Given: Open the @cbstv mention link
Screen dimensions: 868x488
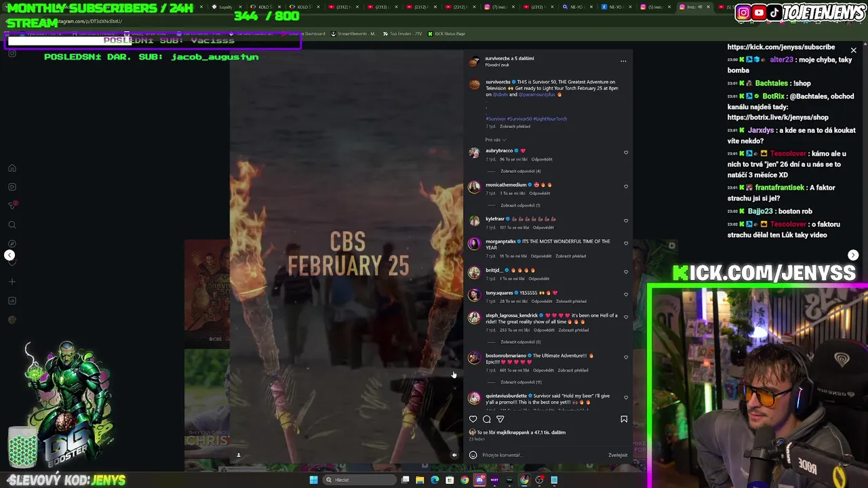Looking at the screenshot, I should (500, 95).
